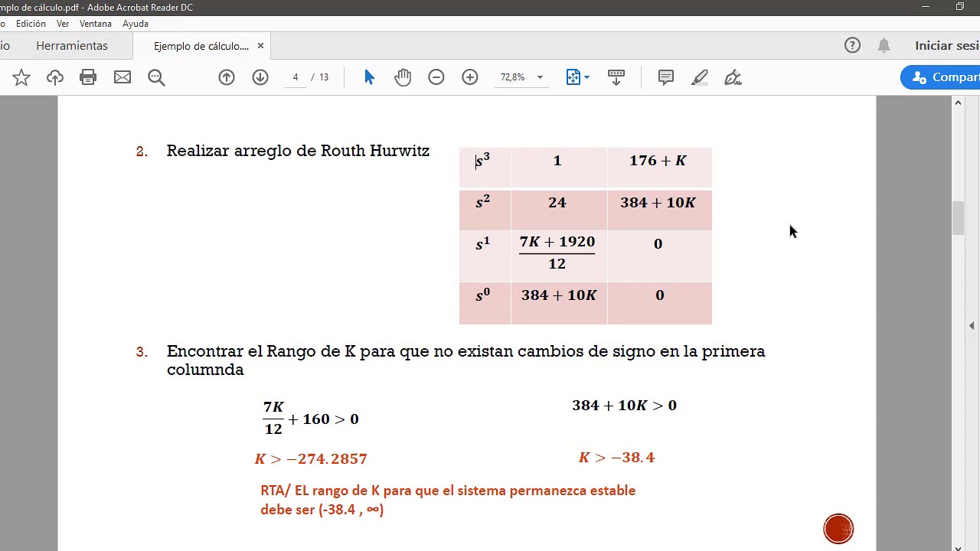The image size is (980, 551).
Task: Close the Ejemplo de cálculo tab
Action: [260, 46]
